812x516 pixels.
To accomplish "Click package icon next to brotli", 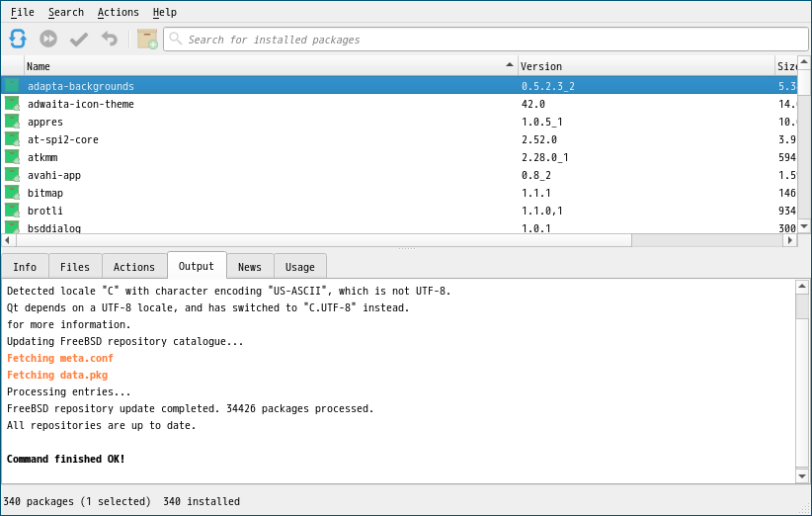I will (13, 211).
